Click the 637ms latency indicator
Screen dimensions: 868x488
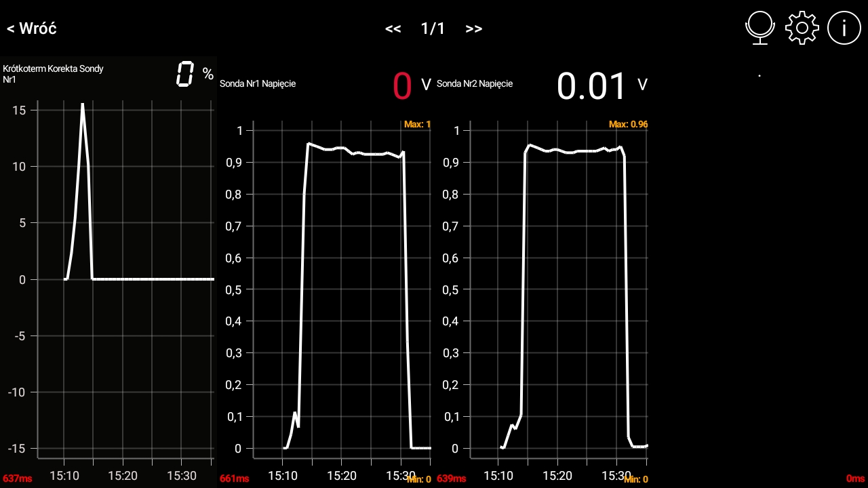coord(18,479)
